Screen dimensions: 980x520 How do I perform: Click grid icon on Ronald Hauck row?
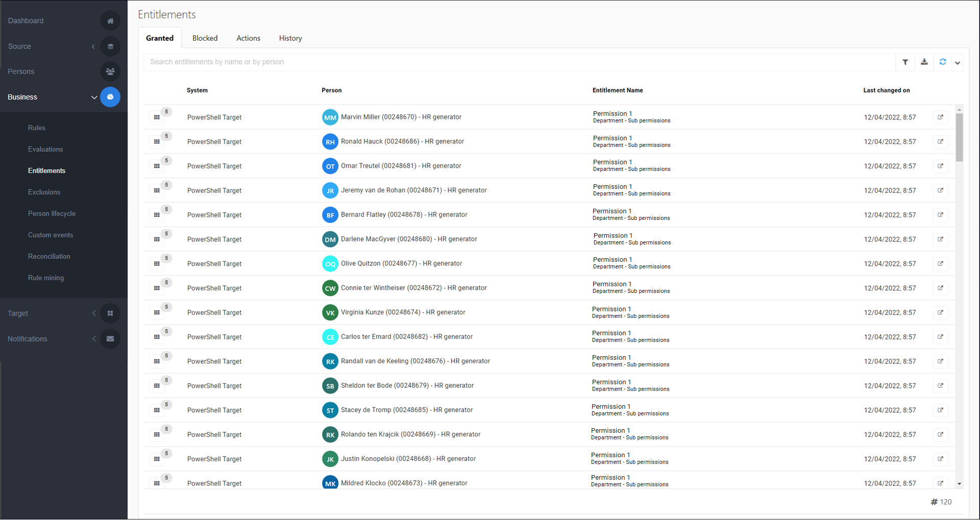point(157,142)
